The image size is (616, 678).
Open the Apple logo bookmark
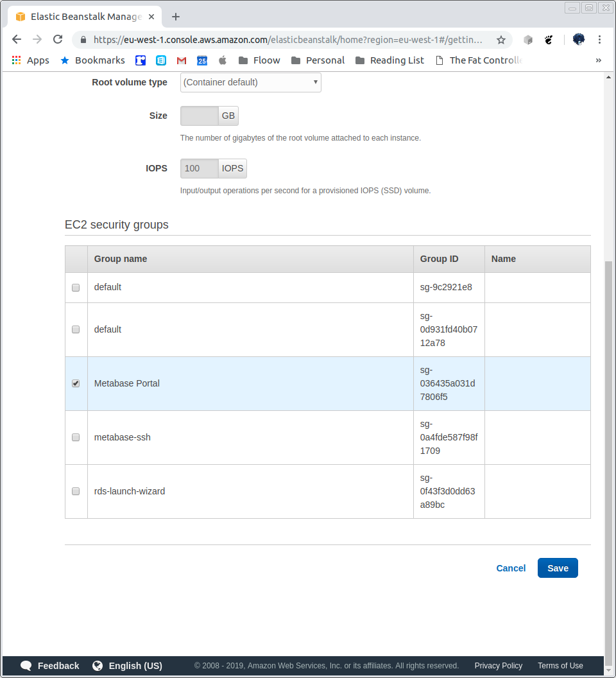click(x=223, y=60)
